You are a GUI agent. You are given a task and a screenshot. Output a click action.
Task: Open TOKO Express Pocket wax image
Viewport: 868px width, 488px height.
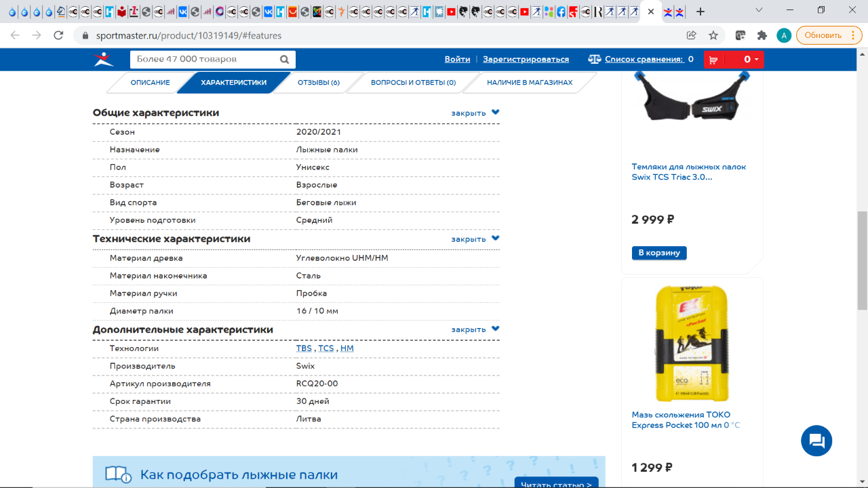[692, 344]
